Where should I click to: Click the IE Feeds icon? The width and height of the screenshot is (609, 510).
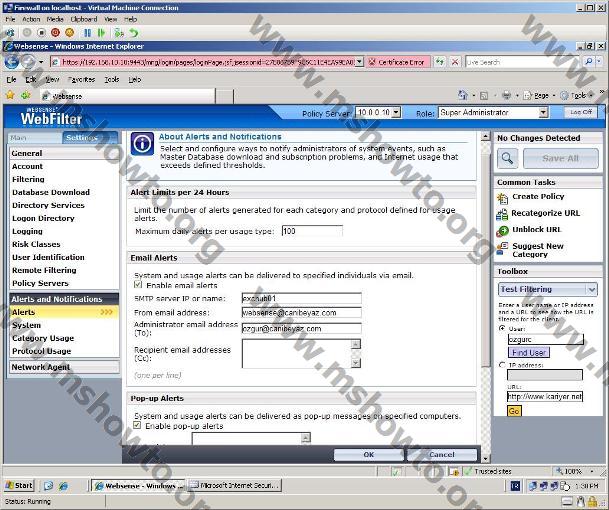point(484,96)
